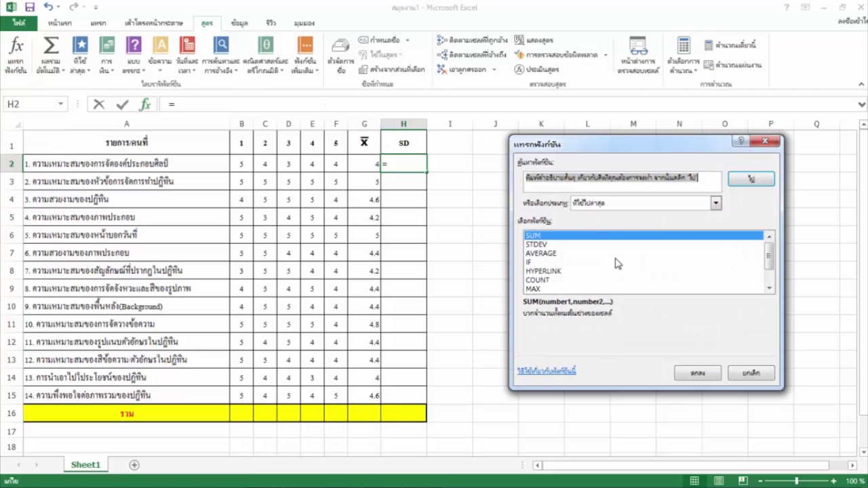Open the Recently Used functions book icon
The width and height of the screenshot is (868, 488).
point(80,56)
